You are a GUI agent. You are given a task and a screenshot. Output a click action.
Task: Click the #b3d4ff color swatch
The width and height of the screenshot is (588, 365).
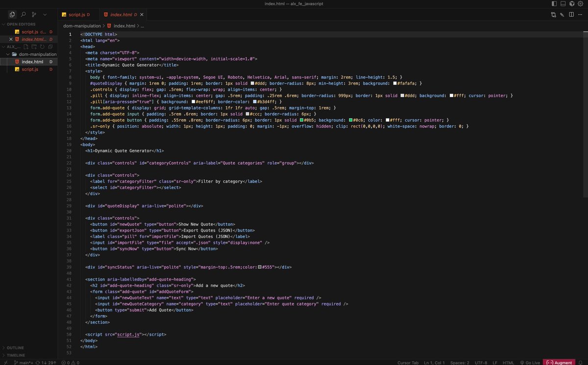pos(255,101)
